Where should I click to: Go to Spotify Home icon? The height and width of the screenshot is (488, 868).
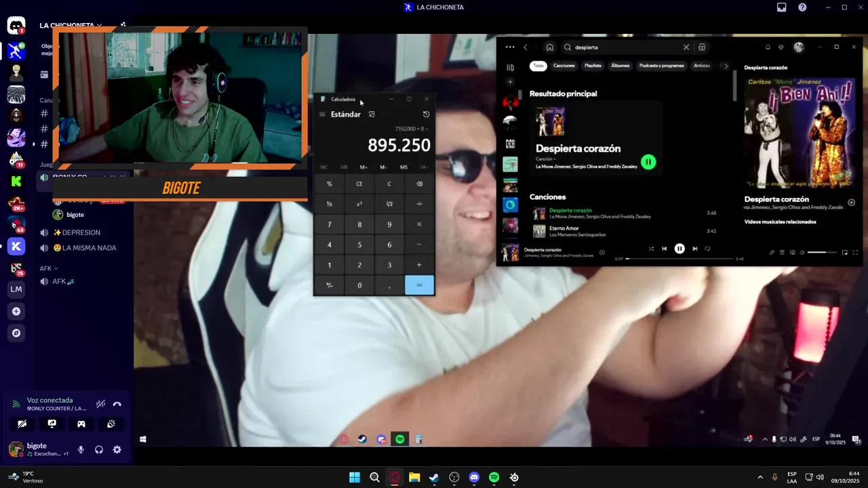549,47
